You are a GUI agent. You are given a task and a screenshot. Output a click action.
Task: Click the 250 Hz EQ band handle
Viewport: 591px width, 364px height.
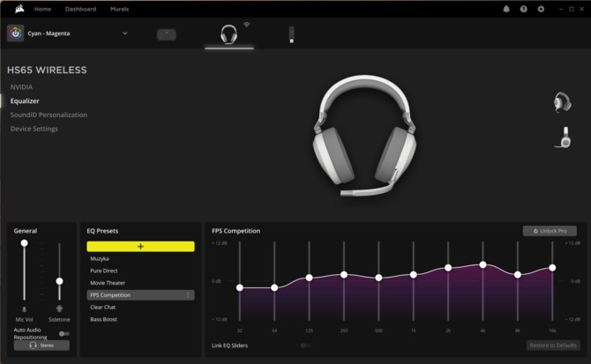coord(344,275)
